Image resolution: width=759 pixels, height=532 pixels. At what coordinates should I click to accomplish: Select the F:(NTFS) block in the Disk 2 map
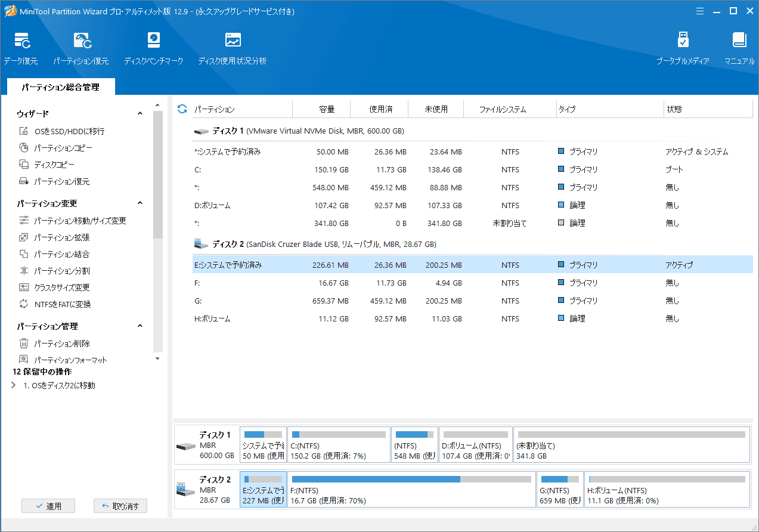click(x=411, y=490)
